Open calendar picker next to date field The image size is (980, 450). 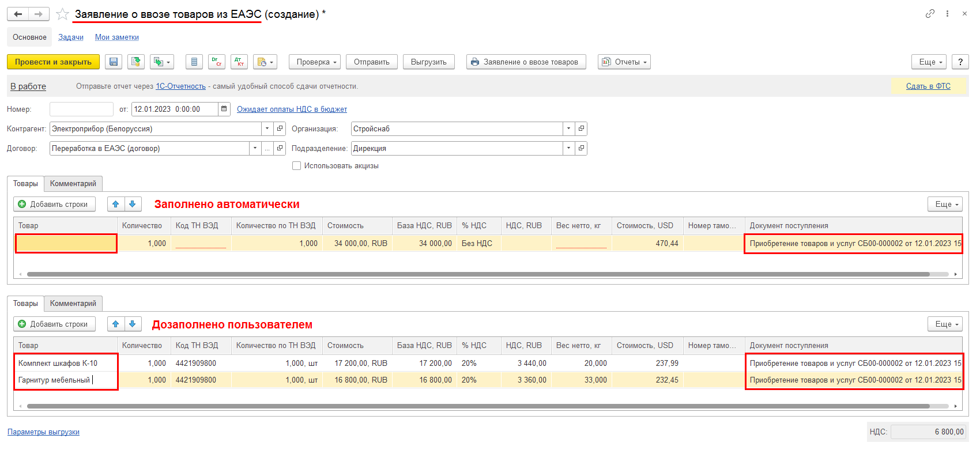point(224,109)
